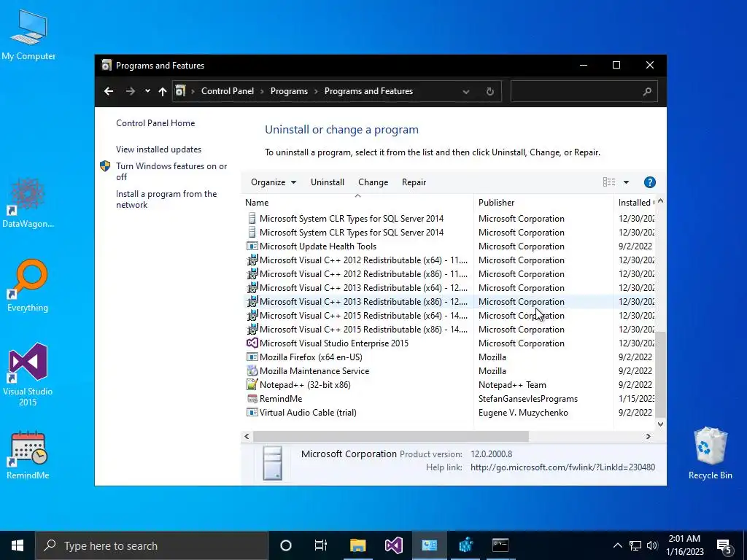This screenshot has height=560, width=747.
Task: Open Command Prompt taskbar icon
Action: 500,545
